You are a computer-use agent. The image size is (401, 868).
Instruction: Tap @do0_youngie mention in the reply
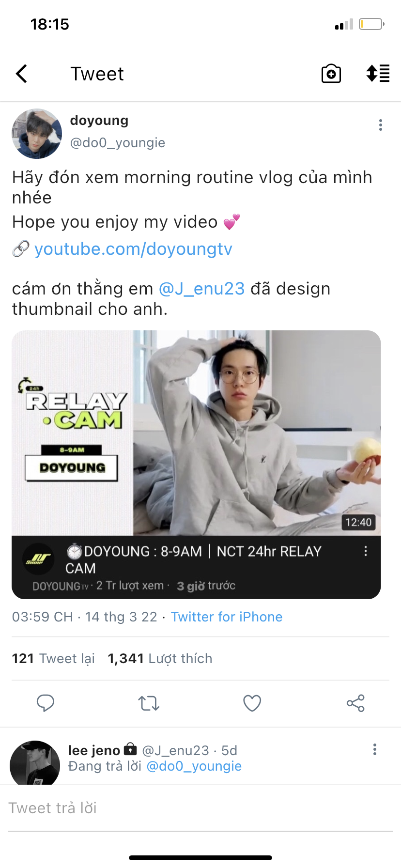(194, 766)
